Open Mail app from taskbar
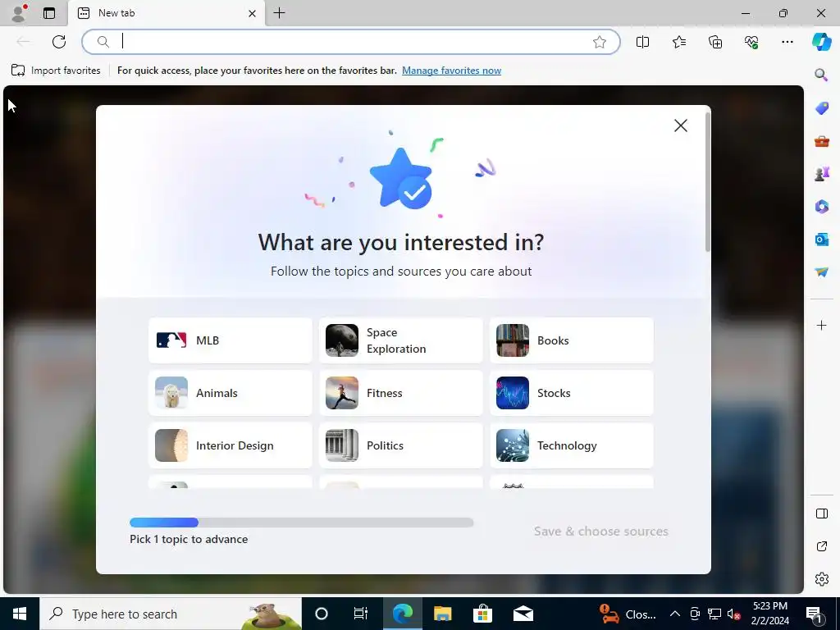The image size is (840, 630). click(523, 614)
